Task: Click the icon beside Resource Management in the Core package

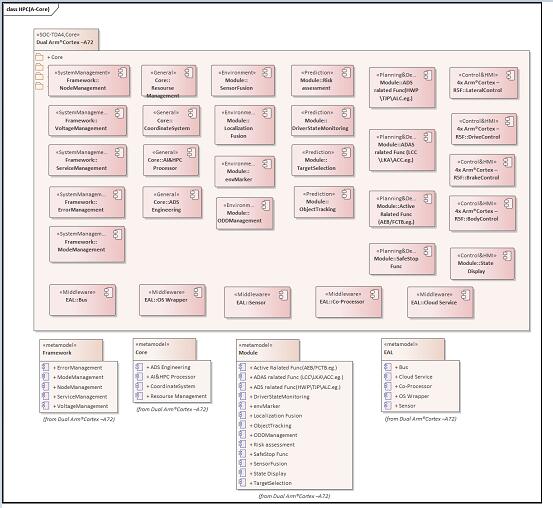Action: coord(139,396)
